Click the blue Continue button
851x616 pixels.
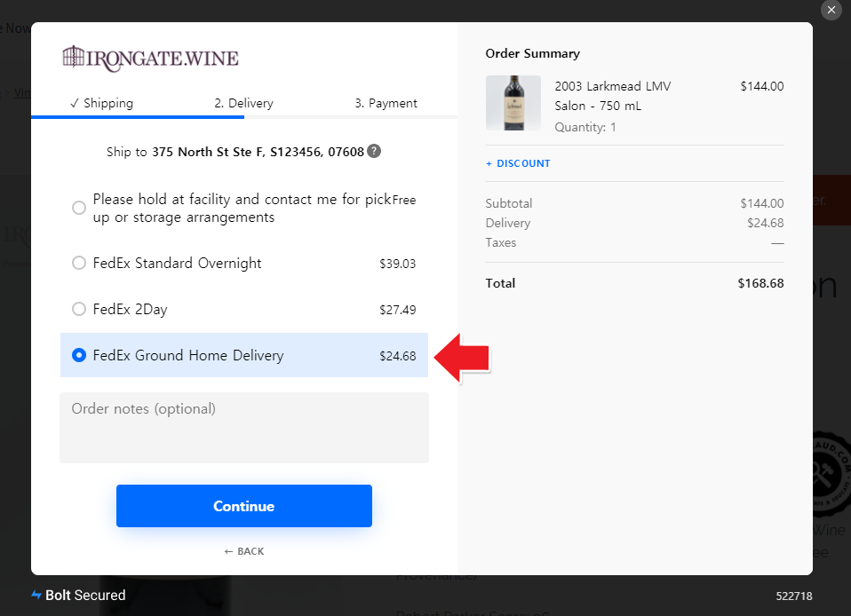(244, 506)
